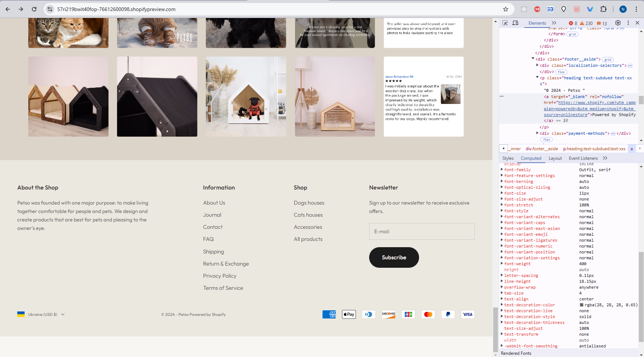Screen dimensions: 644x357
Task: Open the Layout pane tab
Action: [555, 158]
